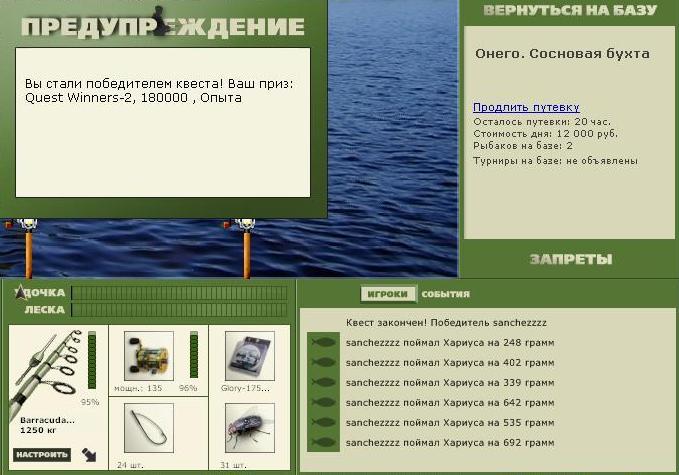
Task: Click the Продлить путевку link
Action: [x=526, y=107]
